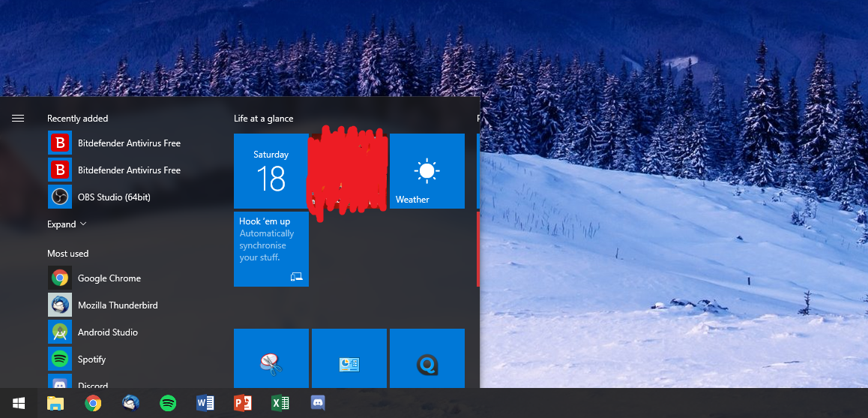Click the "Life at a glance" group header
This screenshot has height=418, width=868.
(263, 119)
